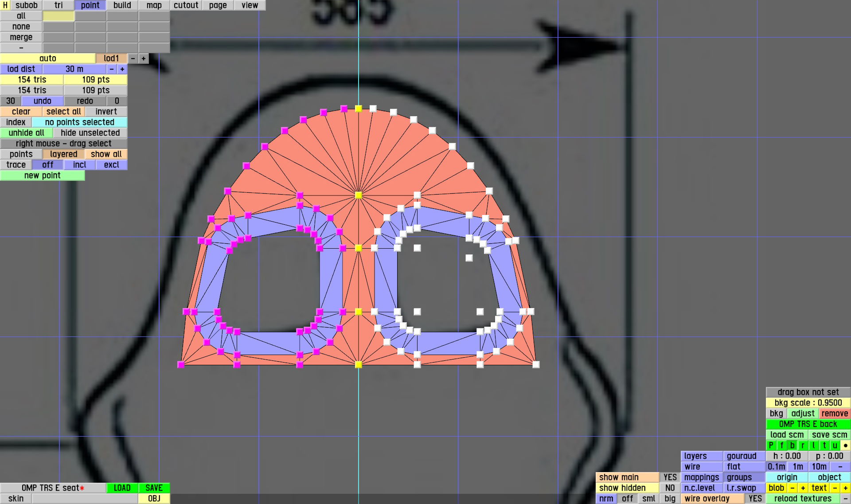
Task: Increase blob size with plus button
Action: (x=803, y=488)
